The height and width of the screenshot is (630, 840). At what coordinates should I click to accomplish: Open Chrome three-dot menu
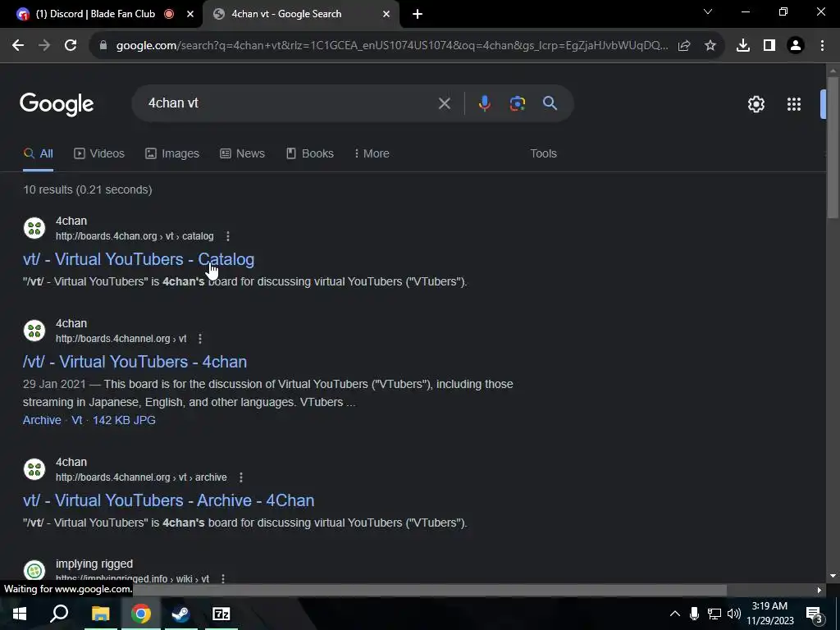(822, 46)
